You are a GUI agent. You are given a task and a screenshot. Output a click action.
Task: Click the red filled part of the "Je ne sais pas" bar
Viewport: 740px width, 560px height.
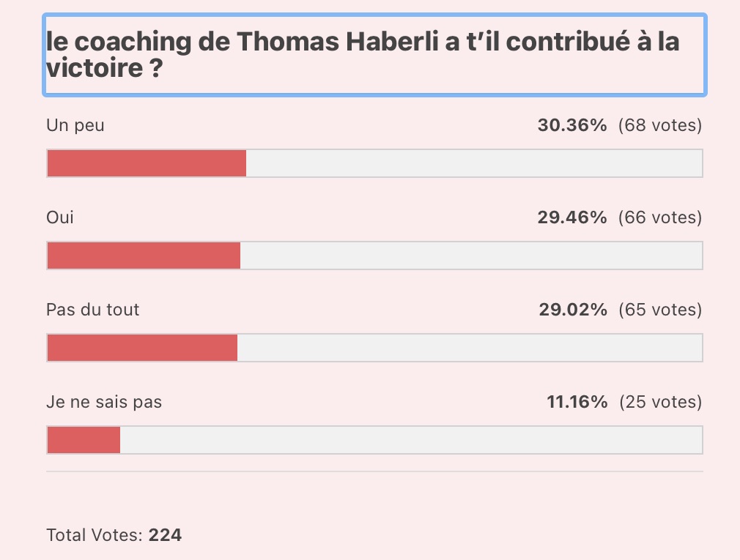tap(84, 440)
